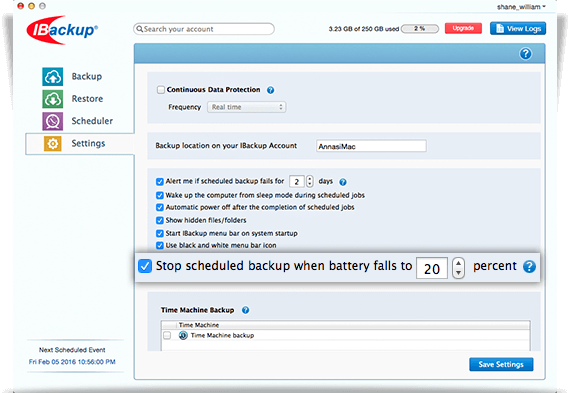Open the Backup section cloud icon

click(53, 77)
